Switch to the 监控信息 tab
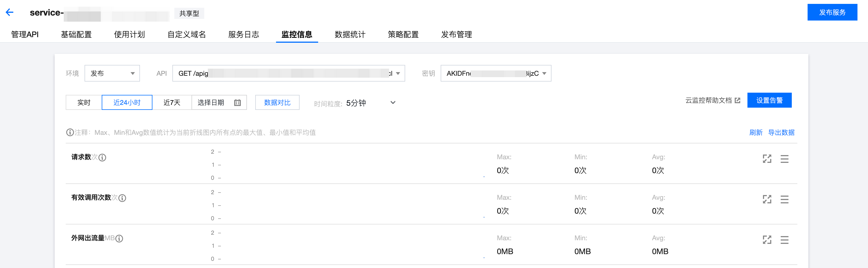Viewport: 868px width, 268px height. click(297, 34)
